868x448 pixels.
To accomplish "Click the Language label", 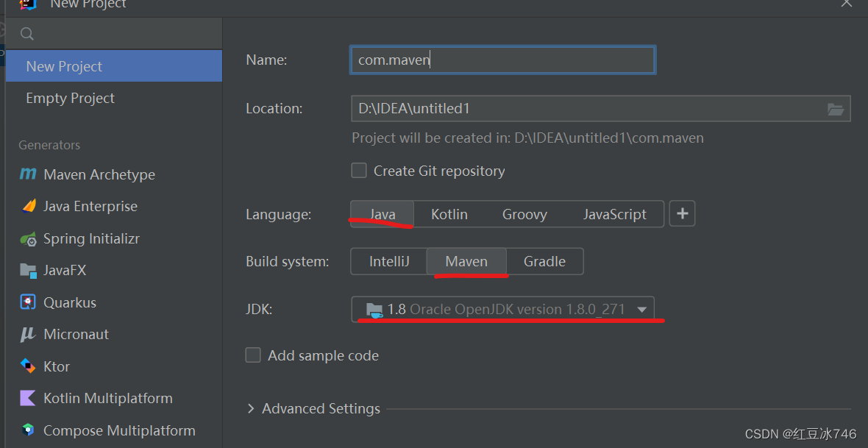I will pyautogui.click(x=279, y=214).
